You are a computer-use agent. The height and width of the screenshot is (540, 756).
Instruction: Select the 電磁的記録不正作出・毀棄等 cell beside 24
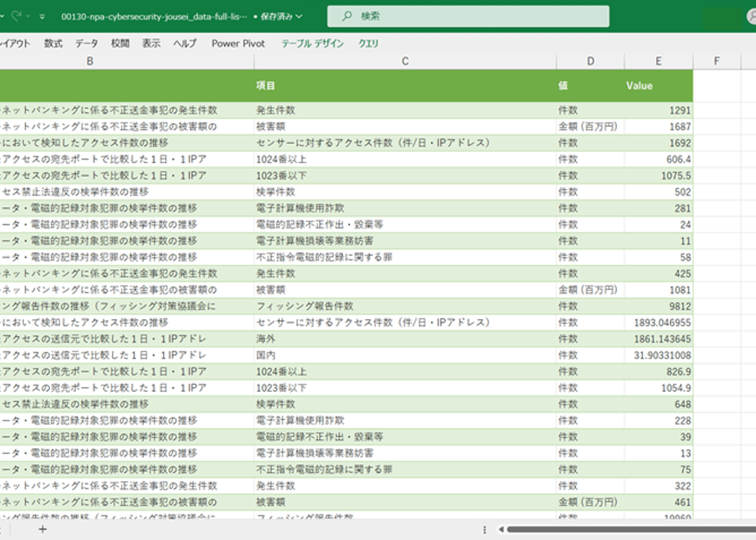pos(405,225)
